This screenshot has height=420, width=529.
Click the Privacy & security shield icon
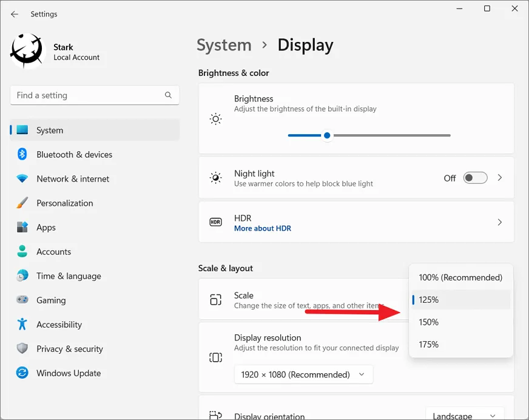click(x=22, y=348)
